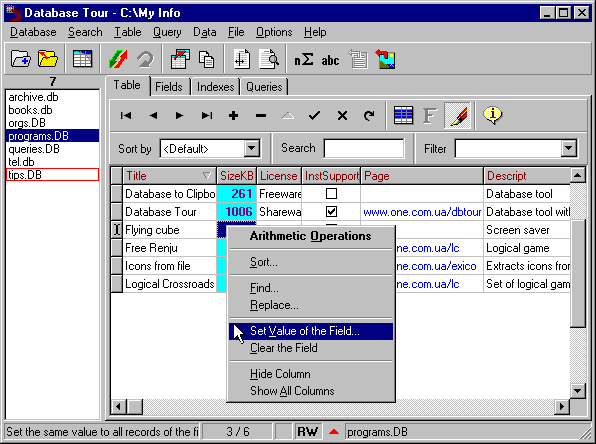This screenshot has width=596, height=444.
Task: Click the page setup icon with crosshair
Action: 242,59
